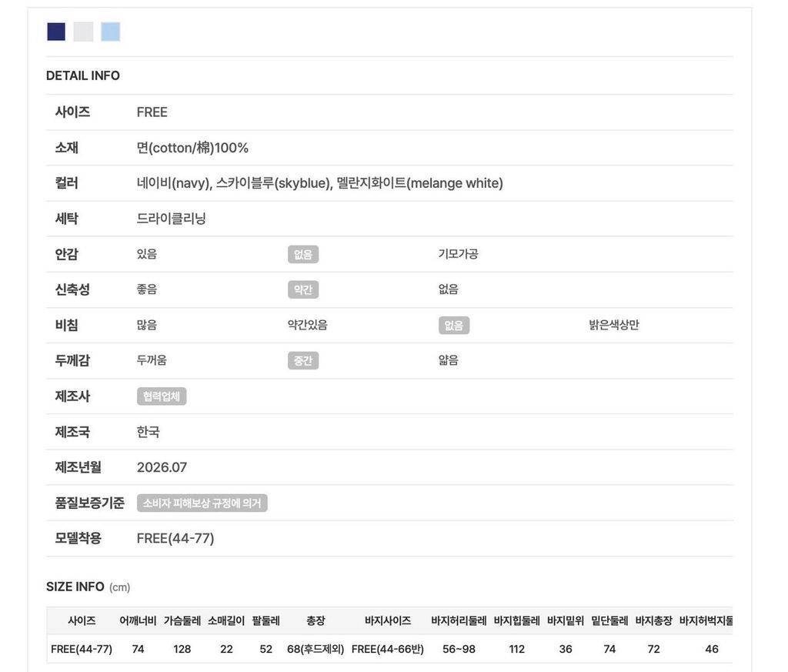Image resolution: width=788 pixels, height=672 pixels.
Task: Select the navy color swatch
Action: tap(55, 32)
